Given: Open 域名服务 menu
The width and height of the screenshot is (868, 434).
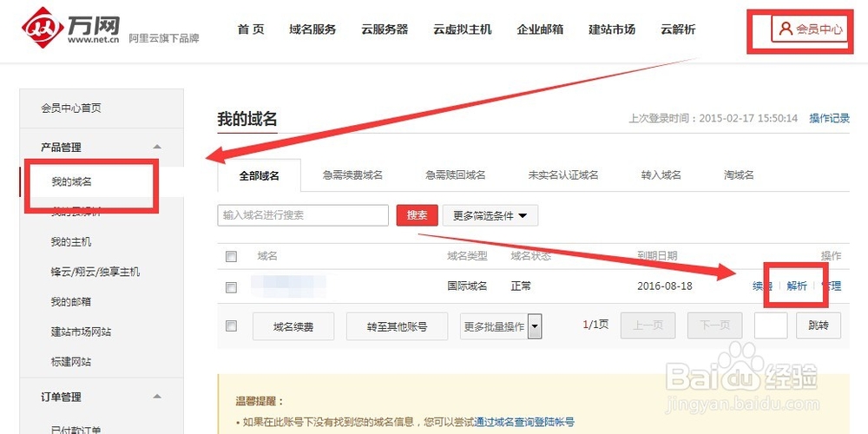Looking at the screenshot, I should point(312,30).
